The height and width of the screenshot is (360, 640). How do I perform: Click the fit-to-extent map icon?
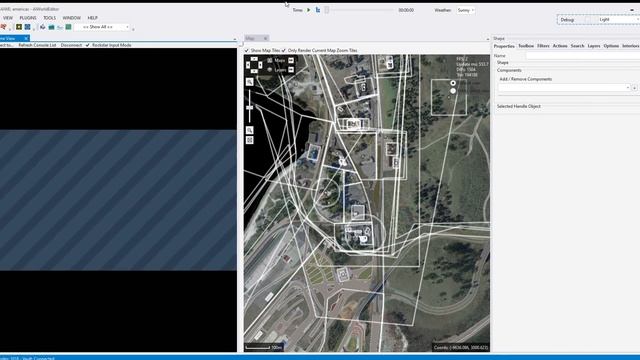[x=249, y=140]
